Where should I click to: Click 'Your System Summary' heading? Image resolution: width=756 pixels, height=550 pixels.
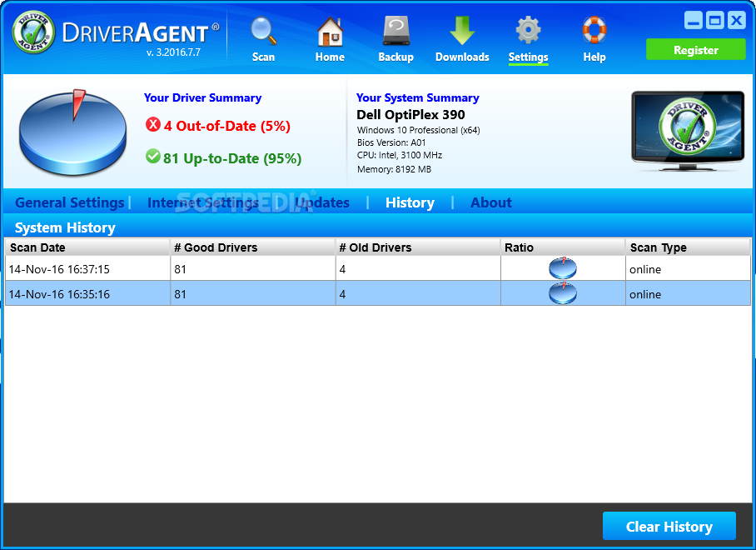tap(417, 97)
